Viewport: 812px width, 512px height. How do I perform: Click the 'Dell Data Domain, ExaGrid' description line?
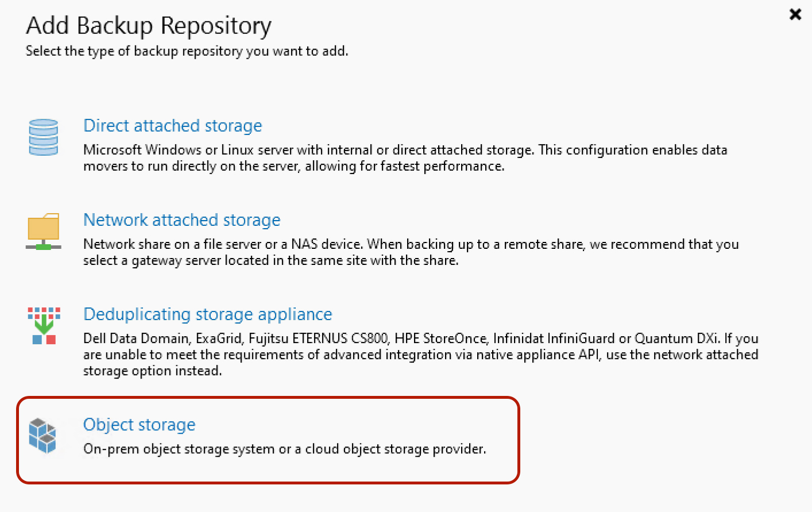(x=420, y=338)
